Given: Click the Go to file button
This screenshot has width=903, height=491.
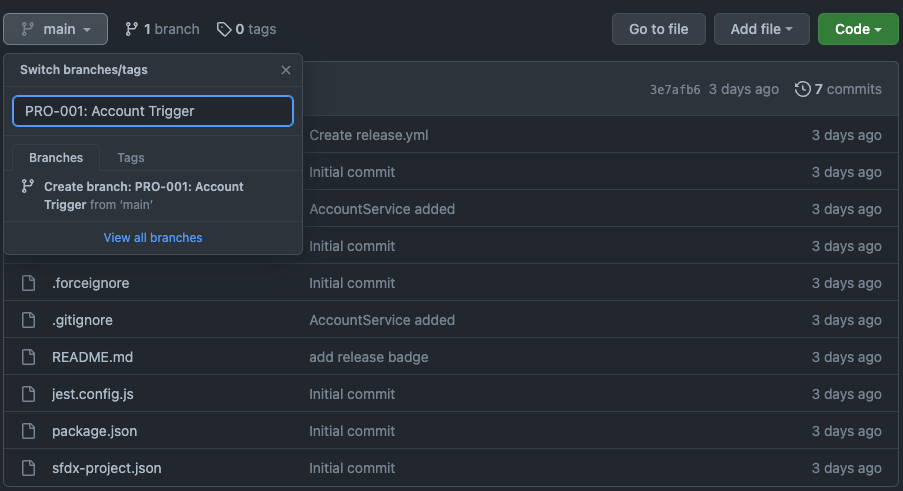Looking at the screenshot, I should (x=658, y=29).
